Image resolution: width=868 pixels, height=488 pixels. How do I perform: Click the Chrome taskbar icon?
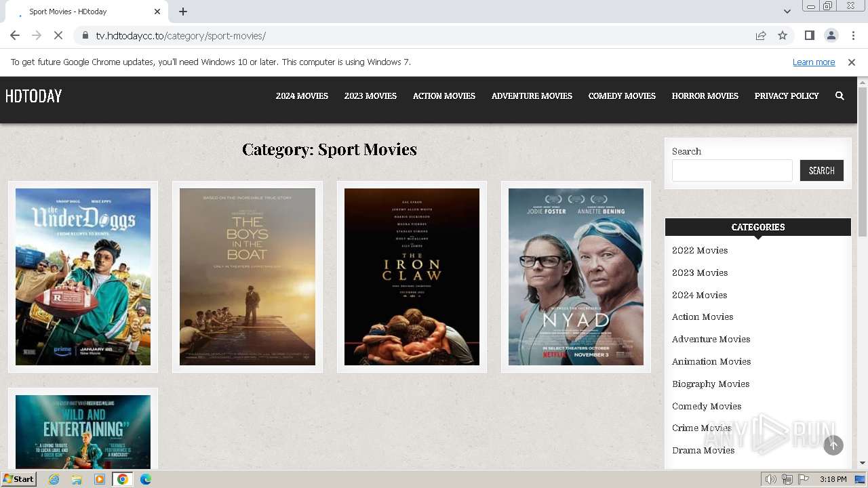pyautogui.click(x=123, y=479)
